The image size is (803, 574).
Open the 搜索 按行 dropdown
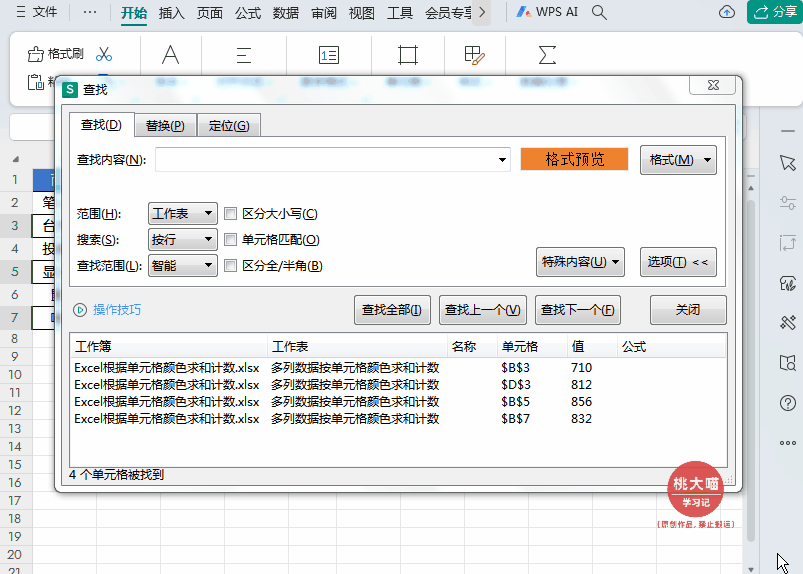tap(183, 240)
